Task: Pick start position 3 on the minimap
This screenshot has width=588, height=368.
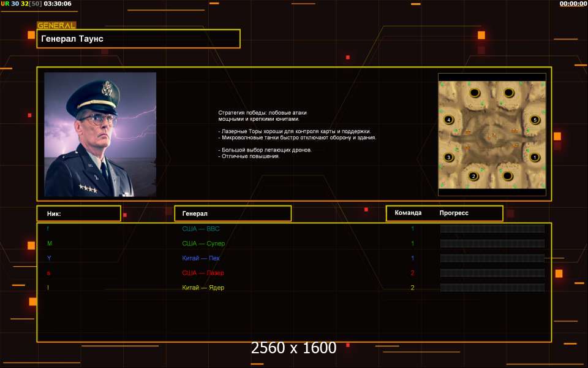Action: (449, 158)
